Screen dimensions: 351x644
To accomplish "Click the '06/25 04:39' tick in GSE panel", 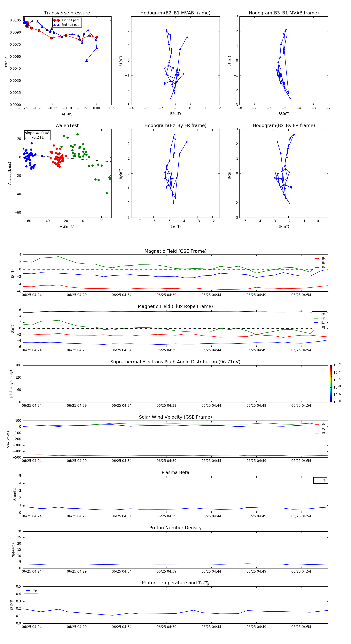I will 166,295.
